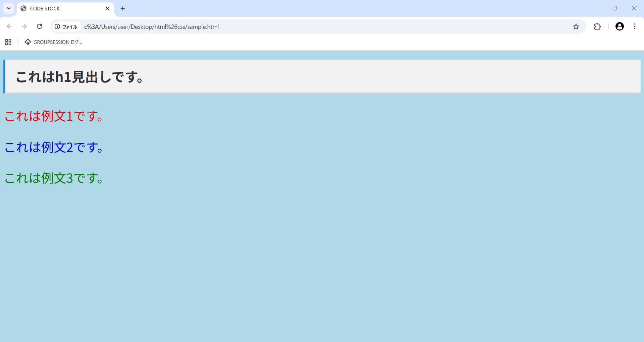Close the CODE STOCK tab
644x342 pixels.
tap(107, 8)
